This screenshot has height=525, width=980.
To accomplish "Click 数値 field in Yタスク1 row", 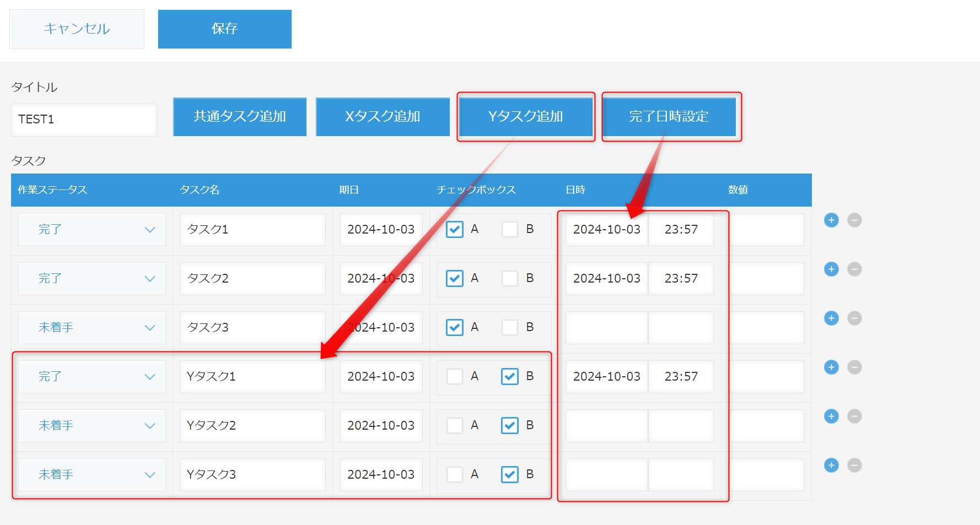I will pos(767,377).
